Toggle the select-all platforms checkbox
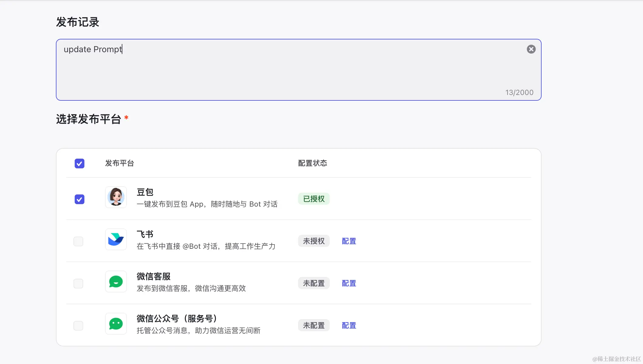 [x=80, y=163]
